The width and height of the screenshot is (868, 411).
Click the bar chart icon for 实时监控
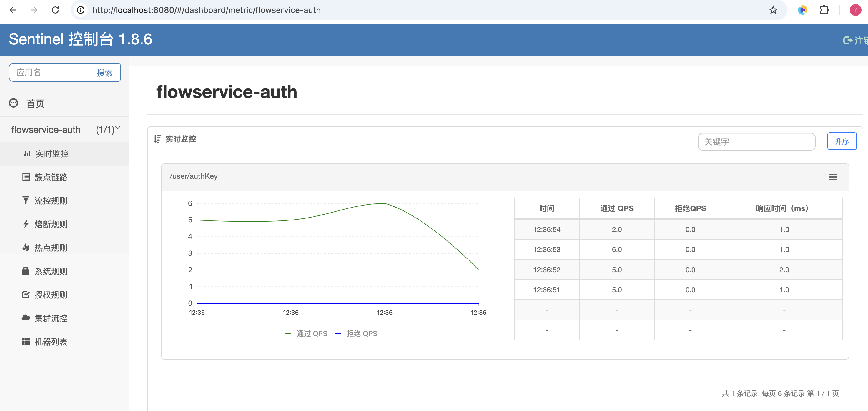(x=26, y=154)
